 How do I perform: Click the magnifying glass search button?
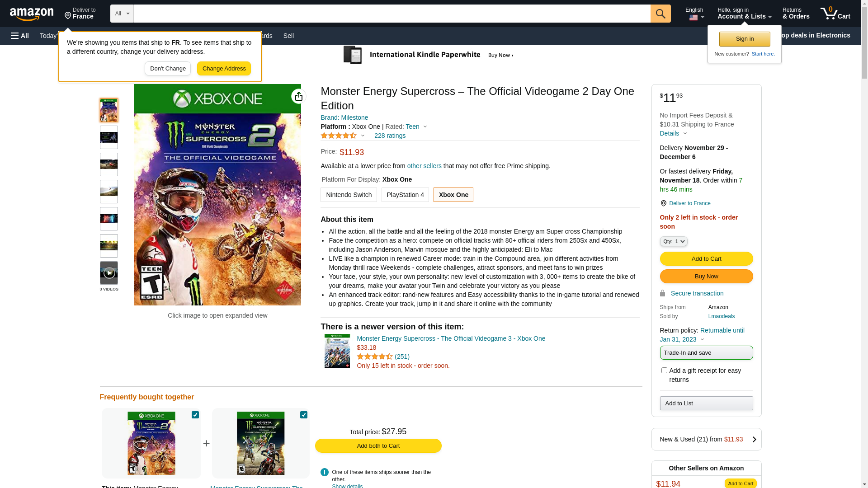tap(660, 14)
